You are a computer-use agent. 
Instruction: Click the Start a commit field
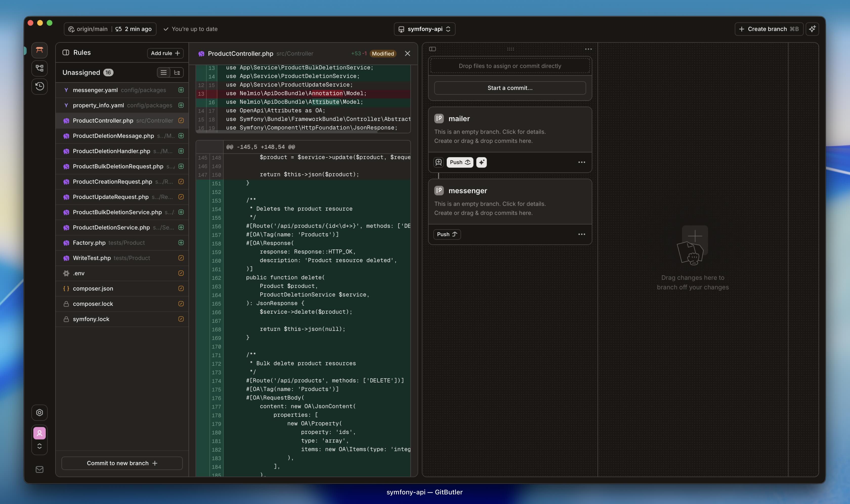510,88
